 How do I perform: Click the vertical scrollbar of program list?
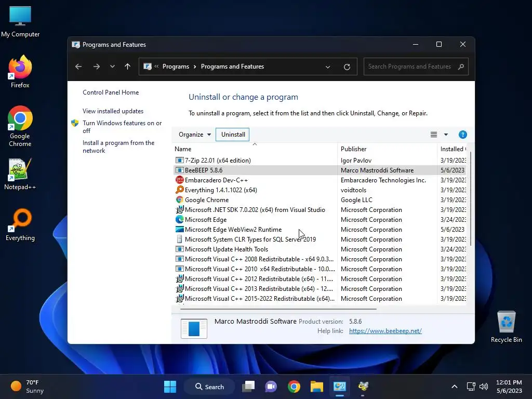pos(470,198)
